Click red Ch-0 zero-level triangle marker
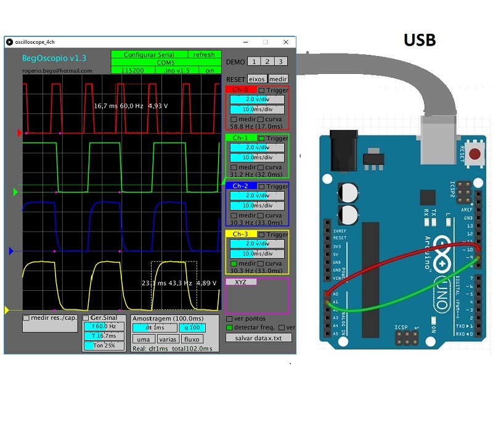The image size is (493, 448). click(20, 133)
